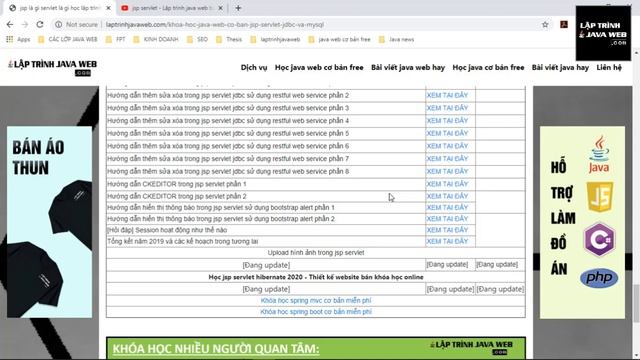
Task: Open the Thesis bookmark folder
Action: tap(229, 40)
